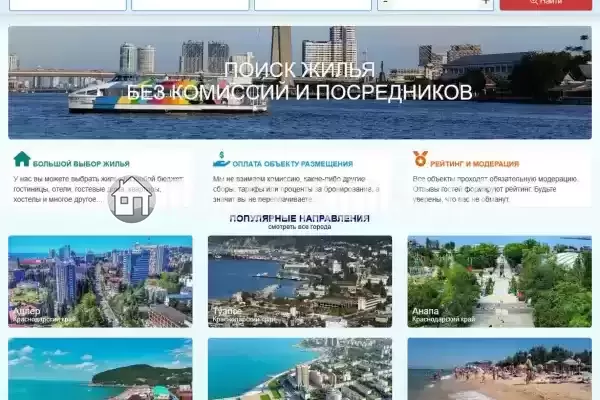Open the Анапа destination card
600x400 pixels.
point(500,281)
